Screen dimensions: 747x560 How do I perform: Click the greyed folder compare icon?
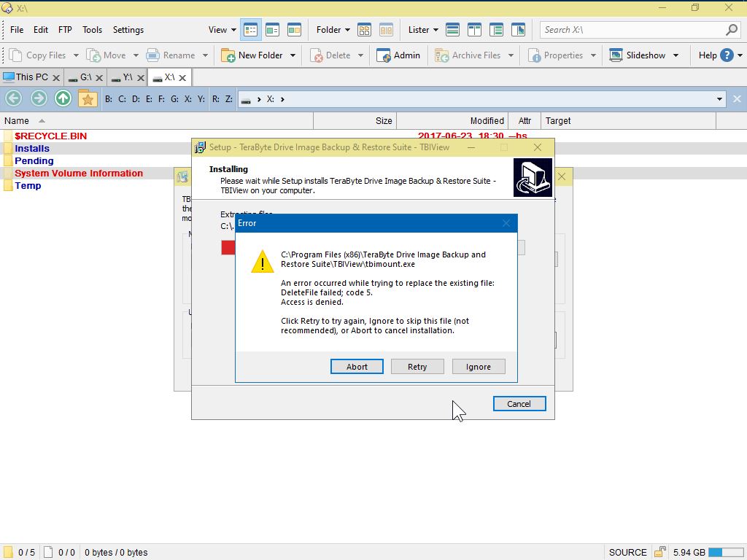(x=386, y=30)
